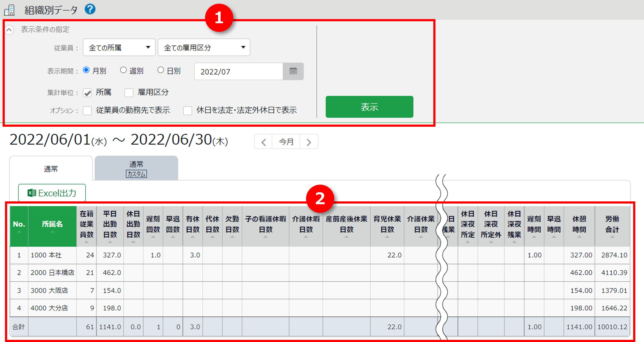The width and height of the screenshot is (644, 342).
Task: Select the 3000 大阪店 row name
Action: point(49,290)
